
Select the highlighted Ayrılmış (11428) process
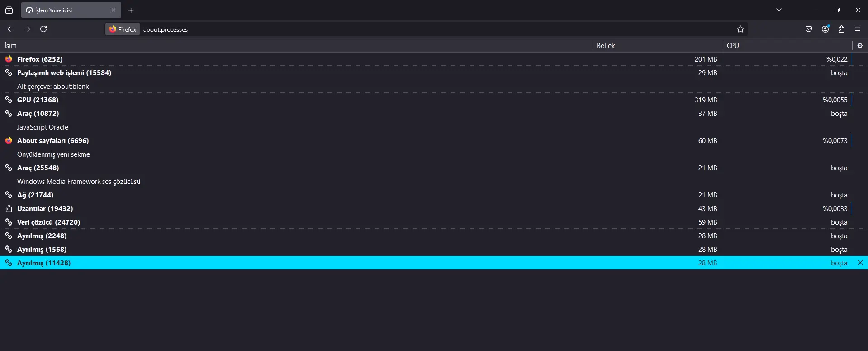pos(434,263)
